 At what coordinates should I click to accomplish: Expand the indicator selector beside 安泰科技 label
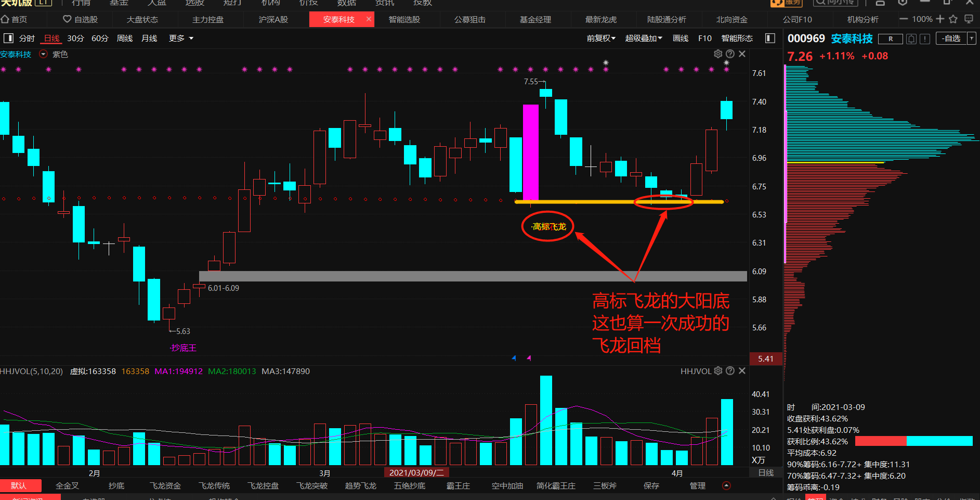point(43,54)
